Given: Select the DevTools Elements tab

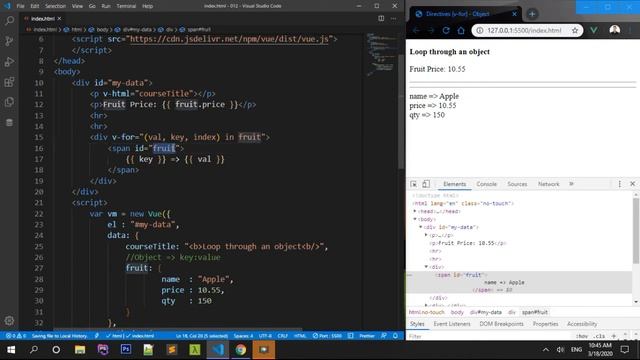Looking at the screenshot, I should point(454,184).
